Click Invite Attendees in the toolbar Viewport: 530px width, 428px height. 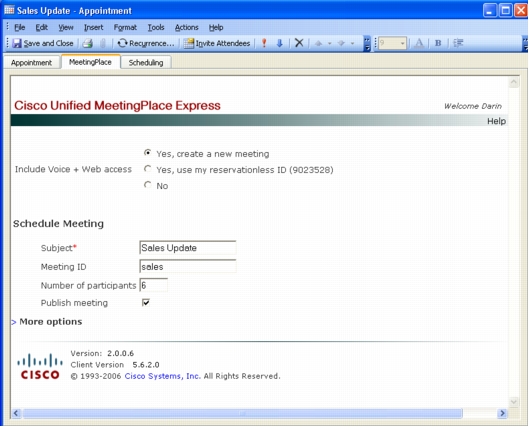217,43
